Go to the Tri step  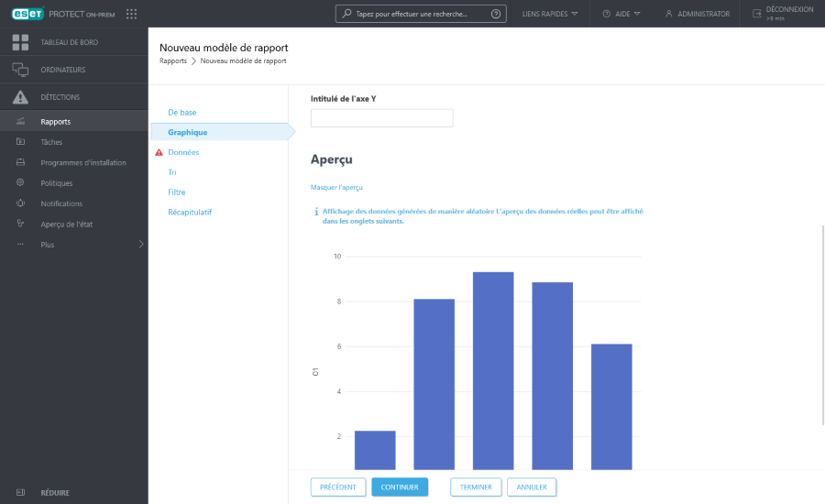pyautogui.click(x=172, y=172)
